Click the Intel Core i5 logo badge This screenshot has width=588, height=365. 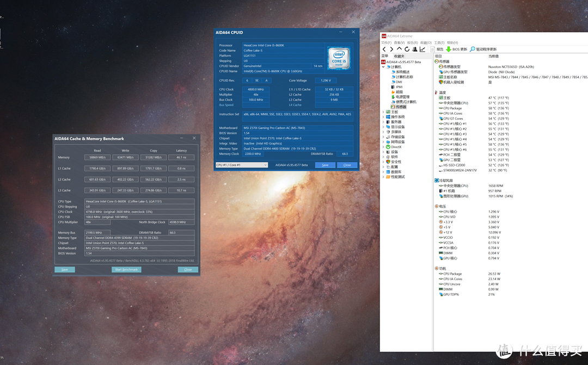click(339, 58)
